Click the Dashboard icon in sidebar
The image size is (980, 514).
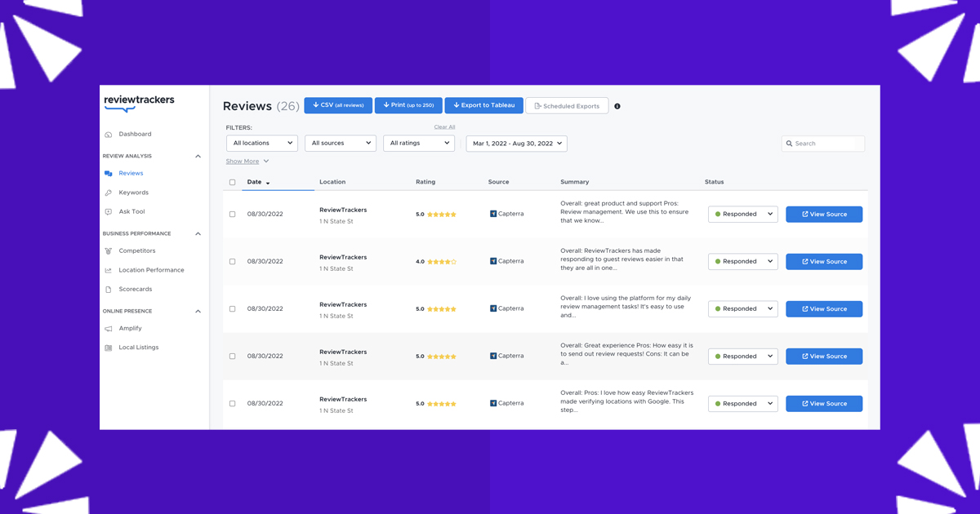[x=109, y=135]
